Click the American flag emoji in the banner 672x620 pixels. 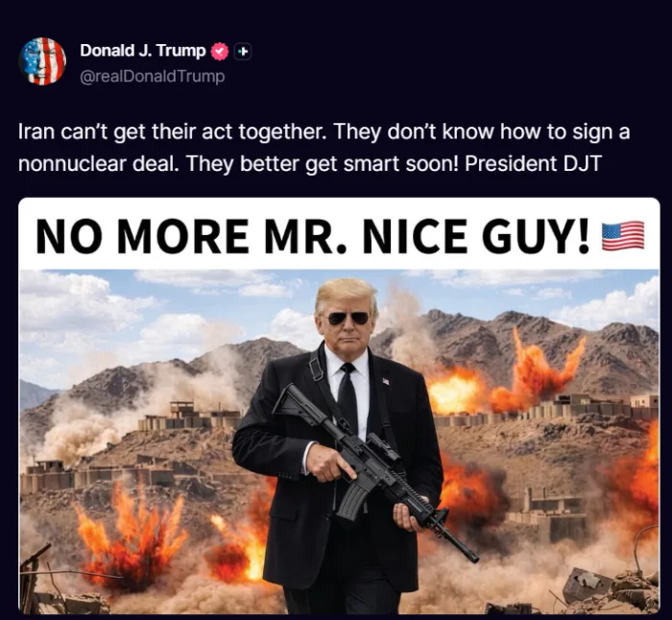click(623, 235)
